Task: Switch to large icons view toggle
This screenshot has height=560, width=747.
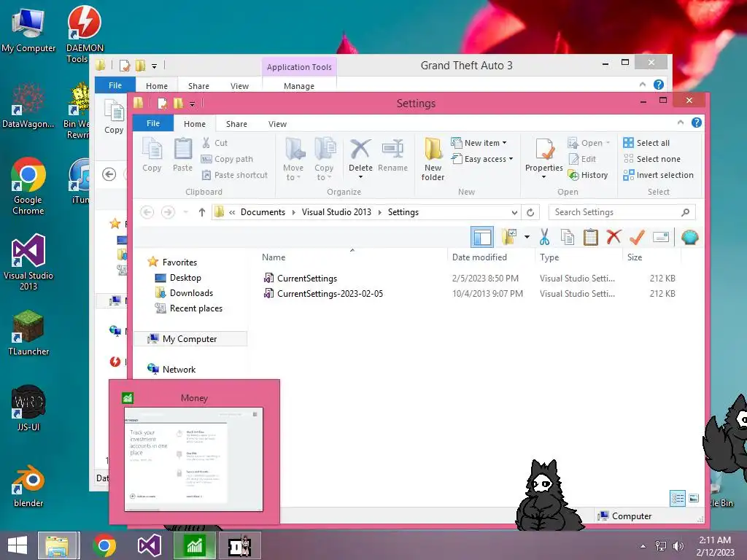Action: click(x=694, y=499)
